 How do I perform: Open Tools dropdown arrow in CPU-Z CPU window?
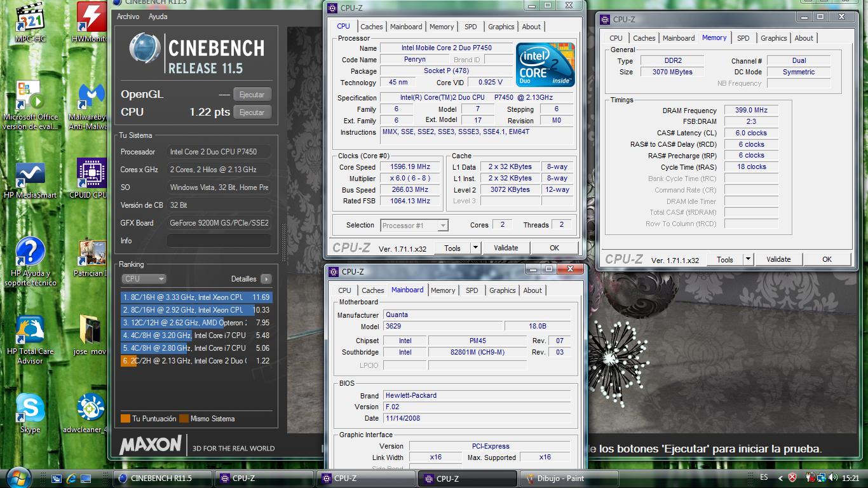click(x=475, y=248)
